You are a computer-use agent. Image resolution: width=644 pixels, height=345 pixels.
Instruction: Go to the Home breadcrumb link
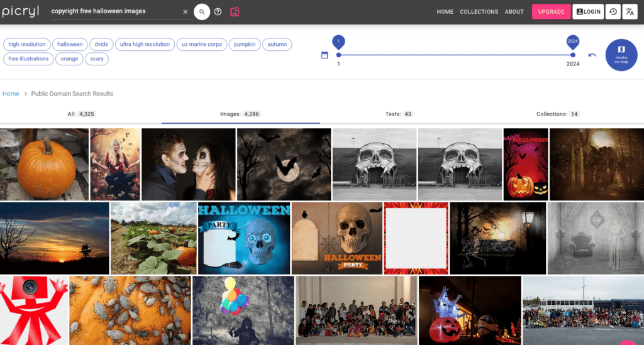[11, 94]
